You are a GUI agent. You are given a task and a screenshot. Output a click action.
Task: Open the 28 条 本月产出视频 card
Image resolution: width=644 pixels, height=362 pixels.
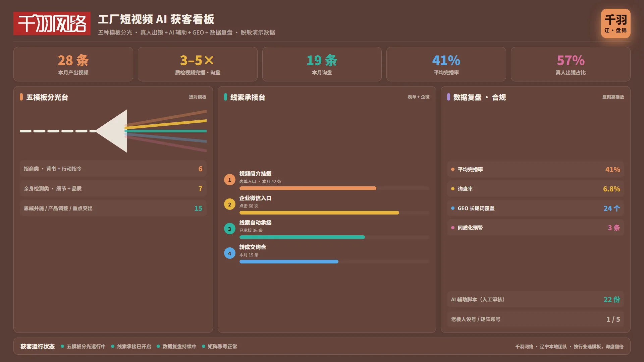73,64
